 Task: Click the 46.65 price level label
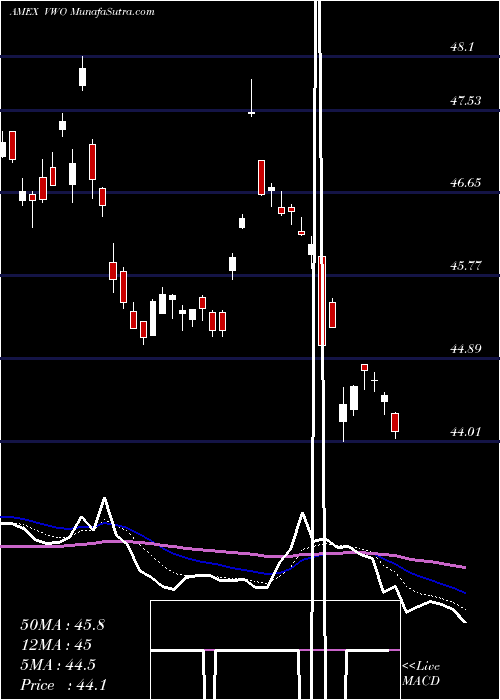[x=466, y=183]
